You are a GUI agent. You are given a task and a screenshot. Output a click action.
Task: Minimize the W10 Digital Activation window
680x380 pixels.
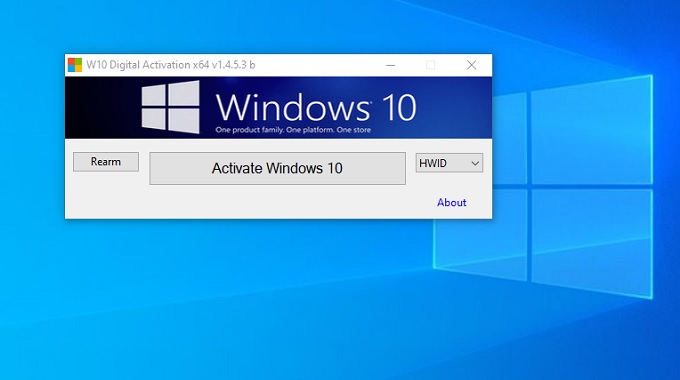click(391, 65)
